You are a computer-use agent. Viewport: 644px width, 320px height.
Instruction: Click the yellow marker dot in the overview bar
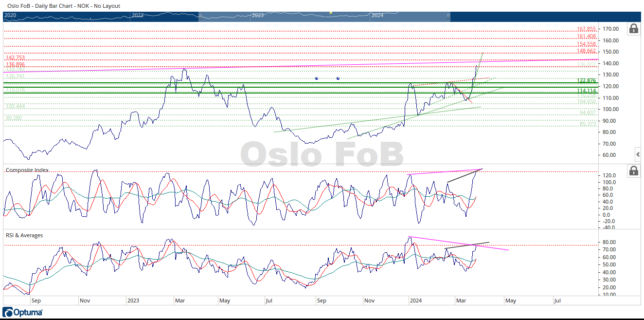(x=331, y=13)
